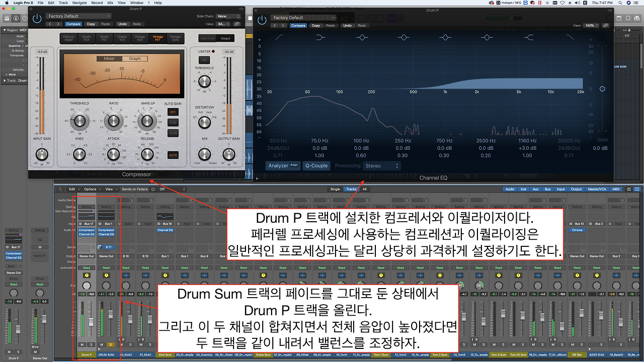The height and width of the screenshot is (362, 644).
Task: Set Auto Gain to -12 dB
Action: [x=173, y=133]
